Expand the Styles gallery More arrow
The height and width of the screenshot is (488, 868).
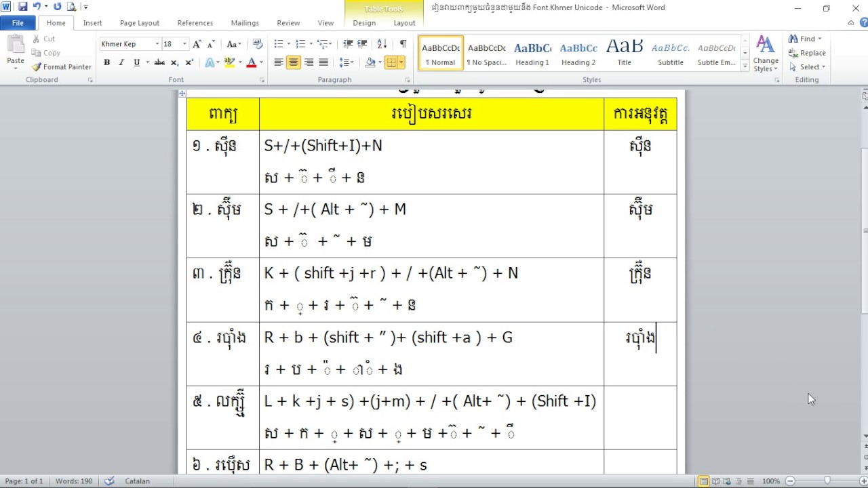coord(745,67)
